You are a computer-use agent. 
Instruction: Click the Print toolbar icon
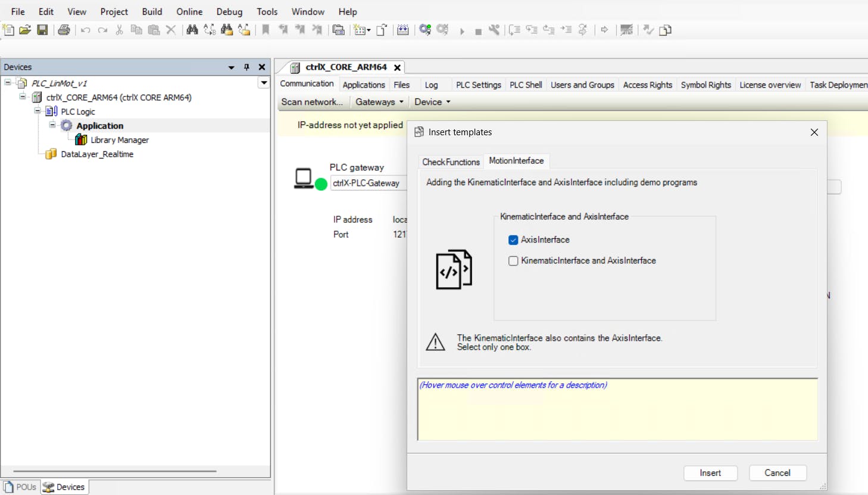click(64, 30)
